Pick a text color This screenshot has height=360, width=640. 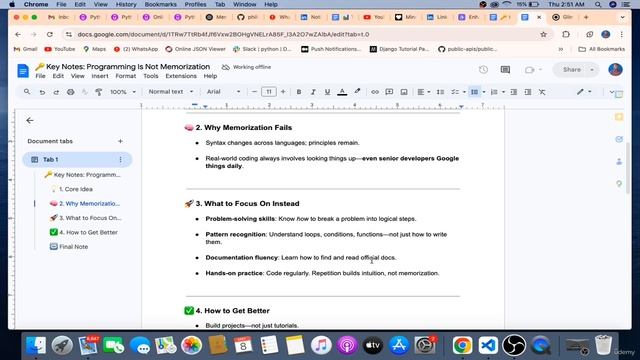[342, 92]
